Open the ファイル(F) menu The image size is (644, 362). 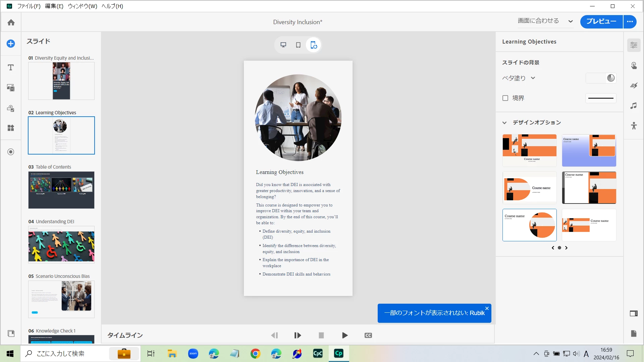point(29,6)
